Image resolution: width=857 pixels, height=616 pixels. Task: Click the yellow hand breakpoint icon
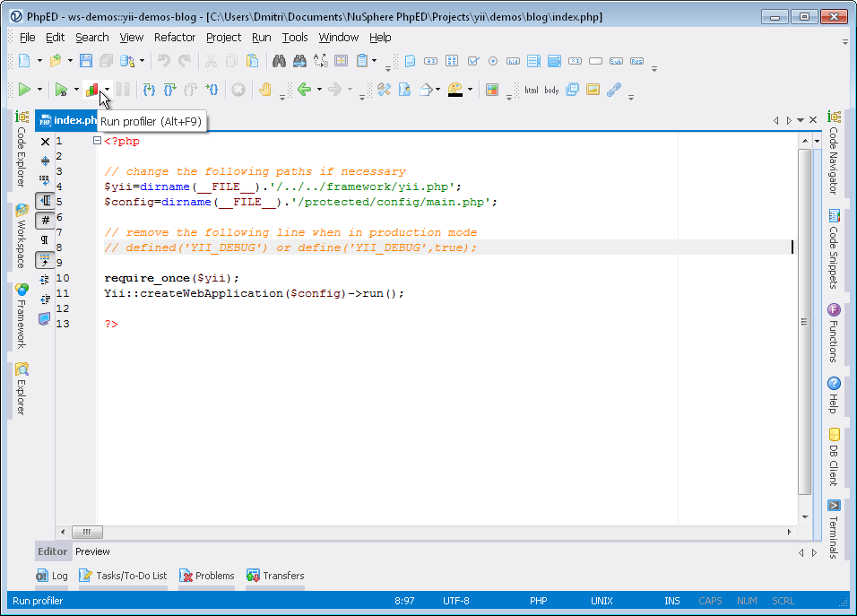[265, 89]
